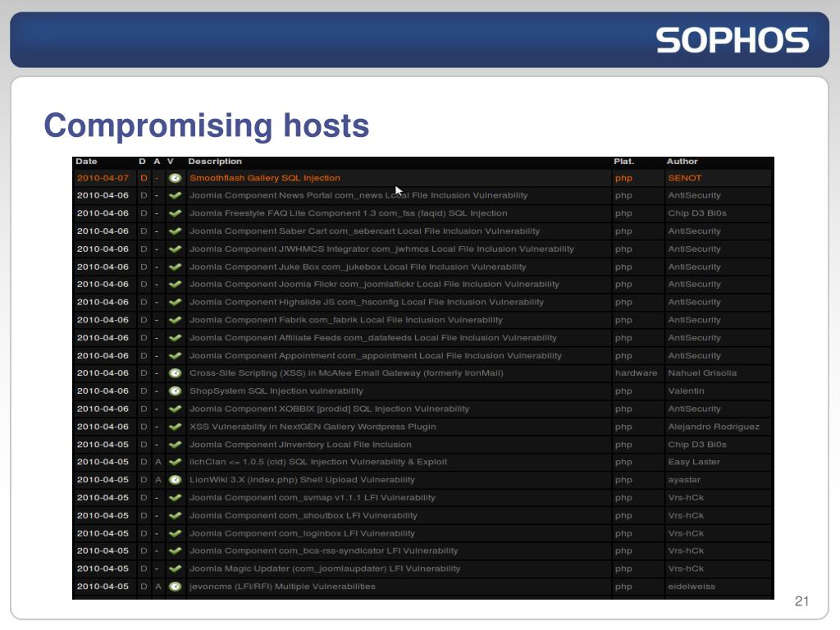Click the checkmark icon for Fabrik com_fabrik row
This screenshot has width=840, height=630.
(x=176, y=321)
